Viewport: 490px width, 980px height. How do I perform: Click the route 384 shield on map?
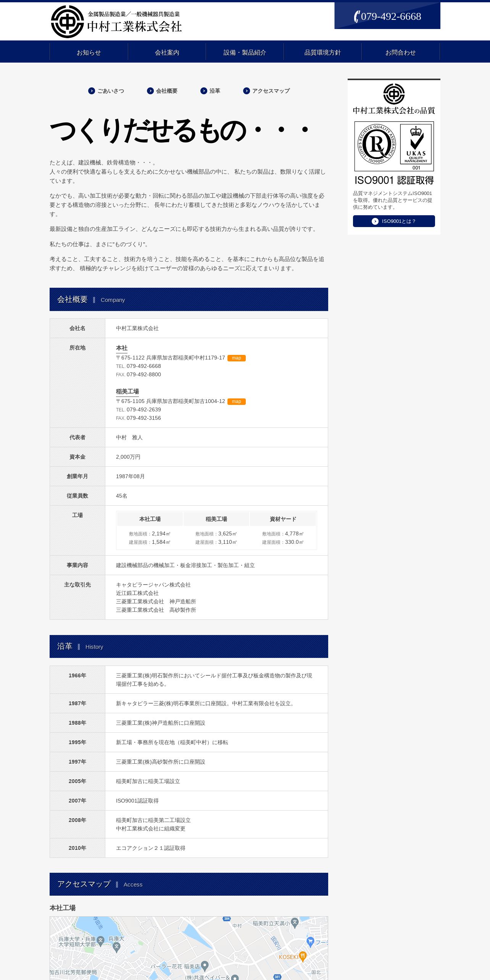[227, 919]
